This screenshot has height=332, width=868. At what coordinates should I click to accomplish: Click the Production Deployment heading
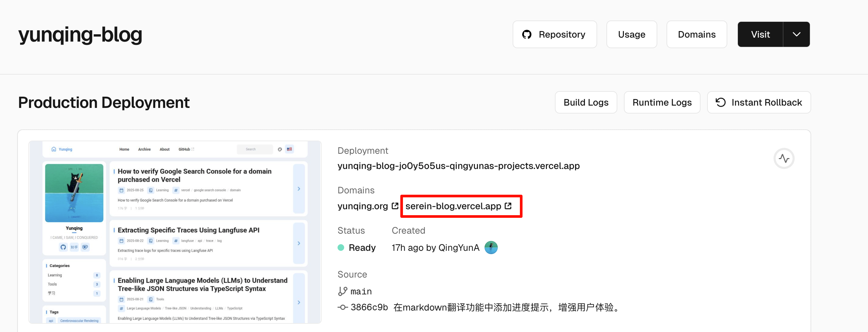[104, 103]
